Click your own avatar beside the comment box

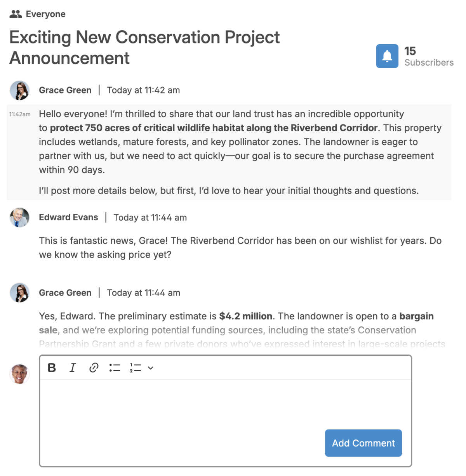click(x=19, y=374)
